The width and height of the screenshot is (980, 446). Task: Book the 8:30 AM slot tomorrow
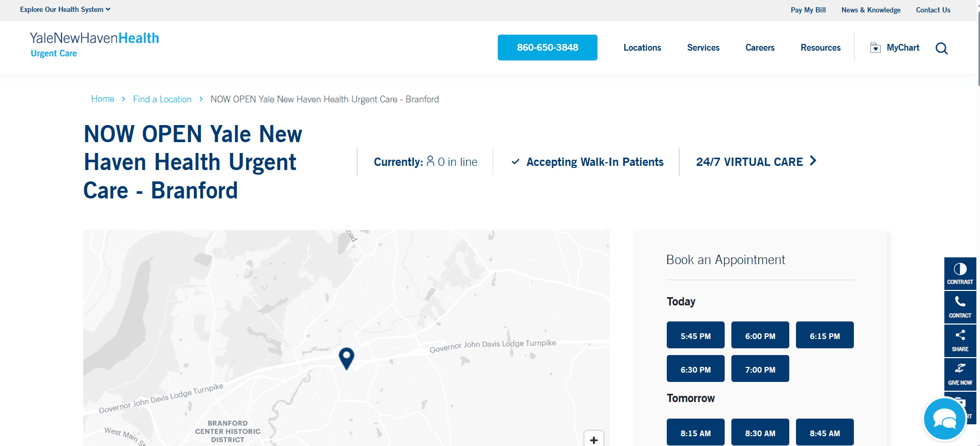tap(760, 432)
